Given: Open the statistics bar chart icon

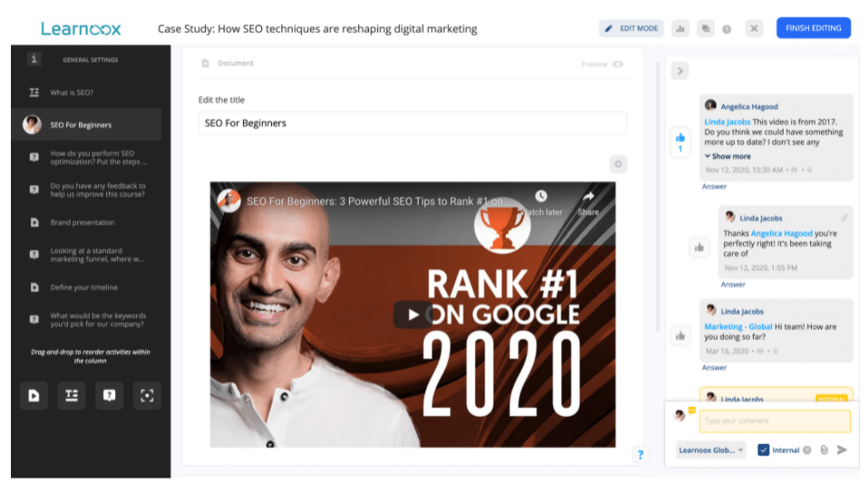Looking at the screenshot, I should [x=680, y=29].
